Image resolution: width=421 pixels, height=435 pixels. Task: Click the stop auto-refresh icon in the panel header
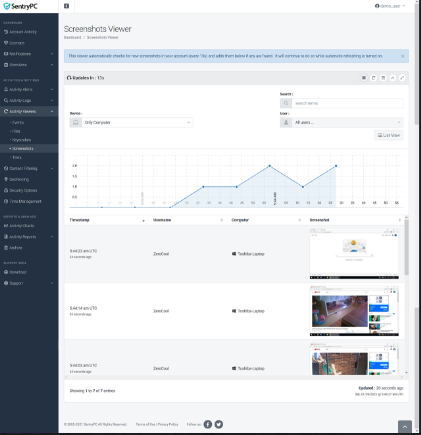364,78
